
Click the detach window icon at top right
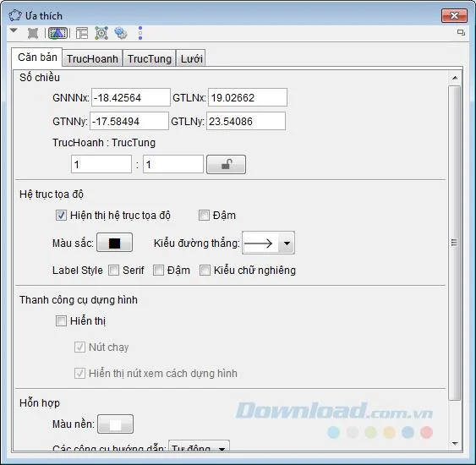pyautogui.click(x=461, y=32)
